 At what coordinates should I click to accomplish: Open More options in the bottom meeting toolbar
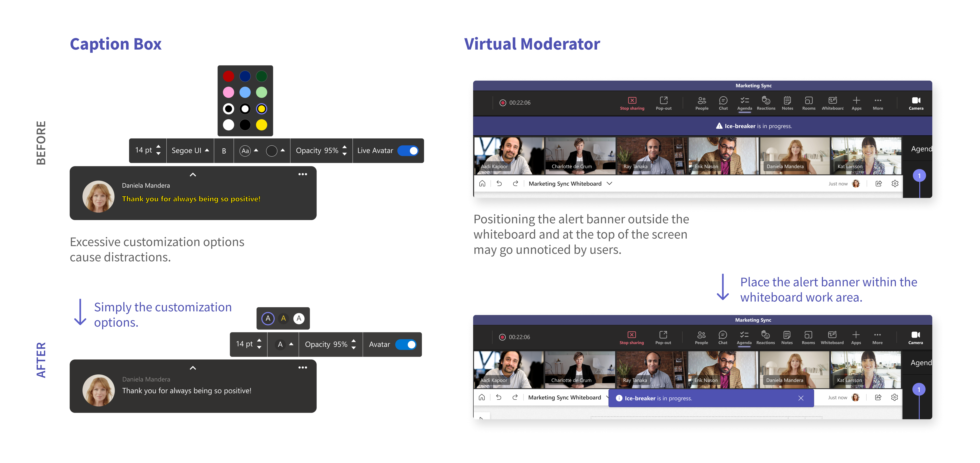pos(877,338)
